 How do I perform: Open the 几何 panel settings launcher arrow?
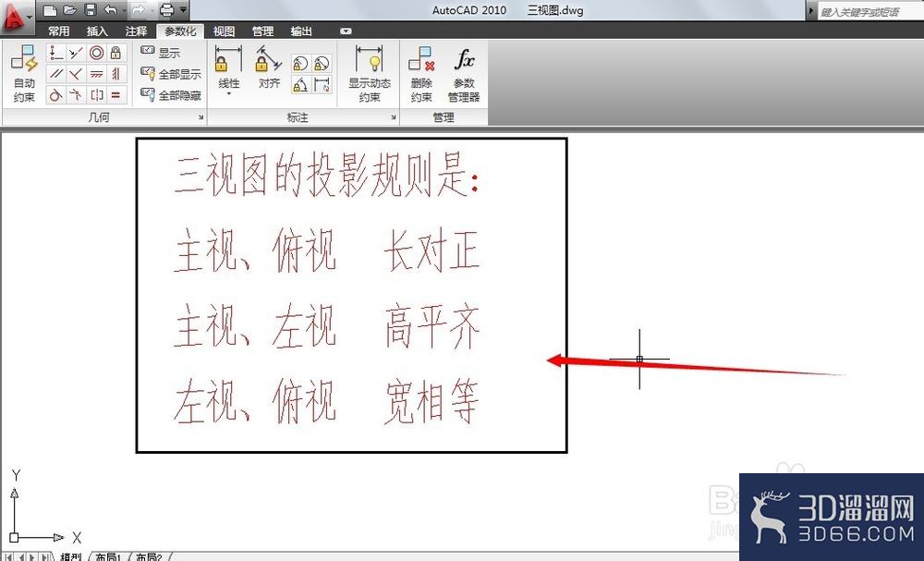tap(201, 118)
